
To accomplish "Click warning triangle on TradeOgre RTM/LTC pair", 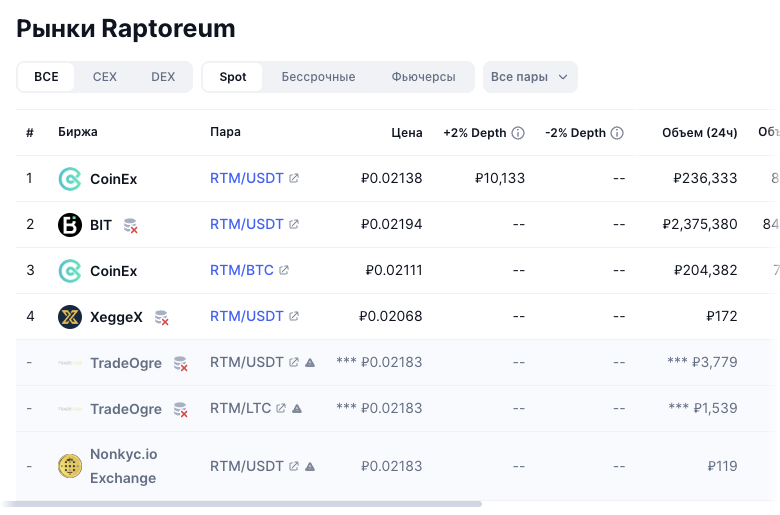I will (x=296, y=409).
